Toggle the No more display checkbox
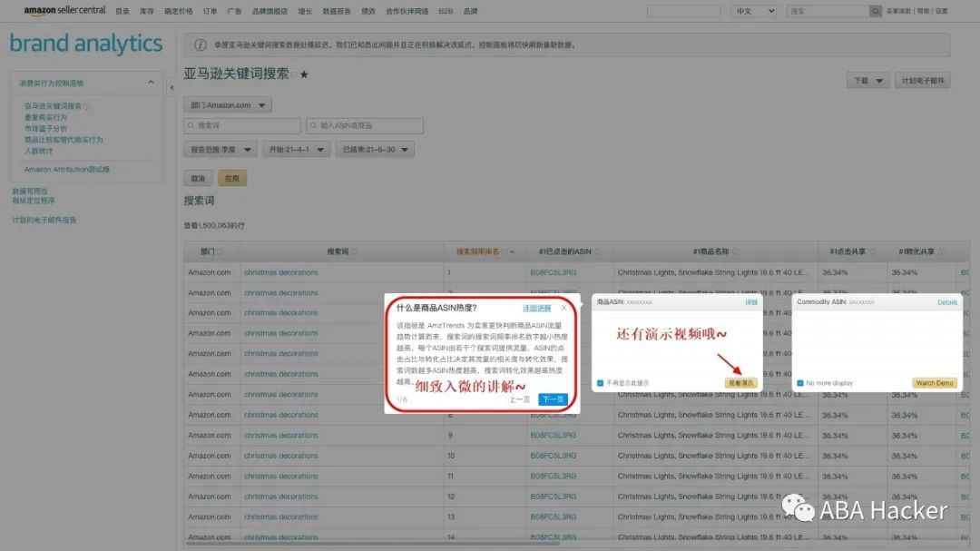This screenshot has height=551, width=980. pyautogui.click(x=800, y=383)
